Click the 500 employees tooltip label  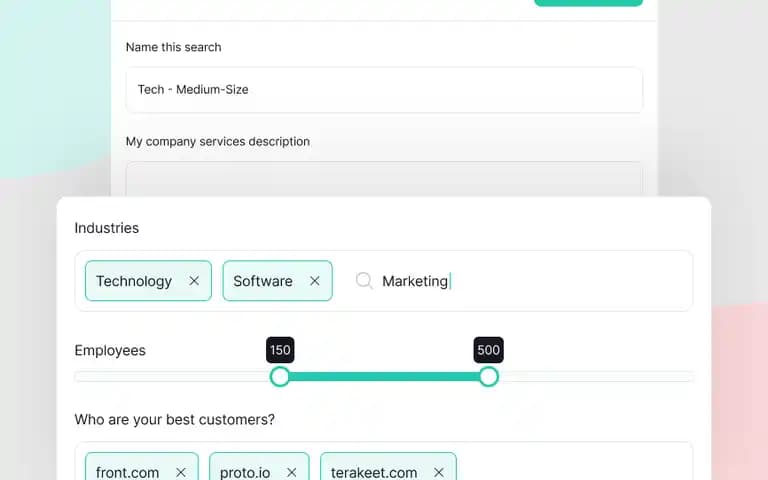point(488,350)
